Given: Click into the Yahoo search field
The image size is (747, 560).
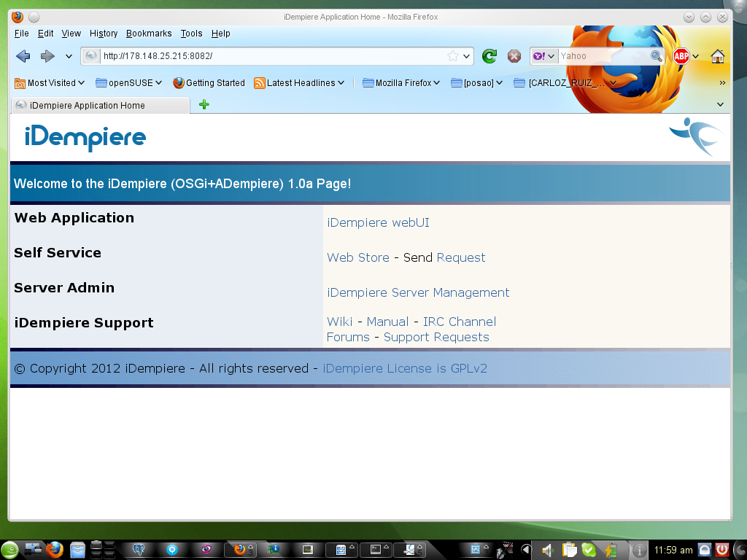Looking at the screenshot, I should coord(603,56).
